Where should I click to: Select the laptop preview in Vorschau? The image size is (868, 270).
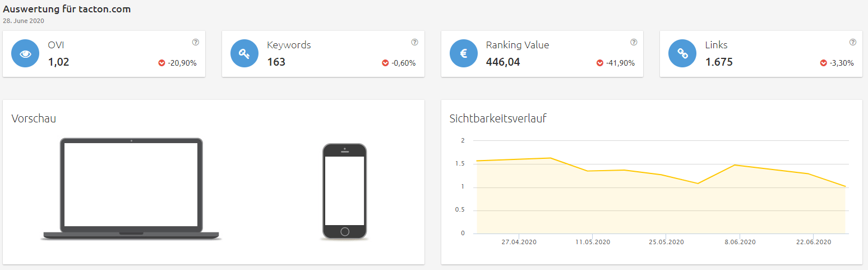[x=131, y=189]
